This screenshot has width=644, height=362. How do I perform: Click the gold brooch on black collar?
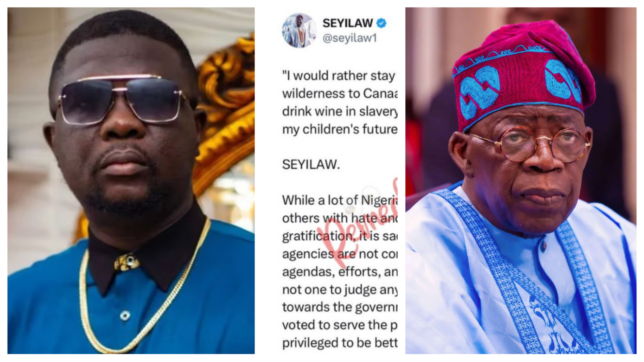click(x=127, y=262)
